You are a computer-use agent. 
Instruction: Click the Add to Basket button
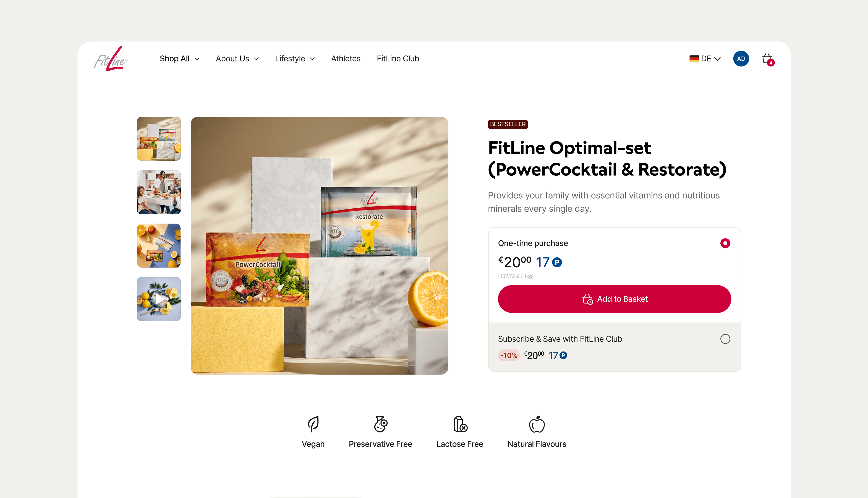point(615,299)
